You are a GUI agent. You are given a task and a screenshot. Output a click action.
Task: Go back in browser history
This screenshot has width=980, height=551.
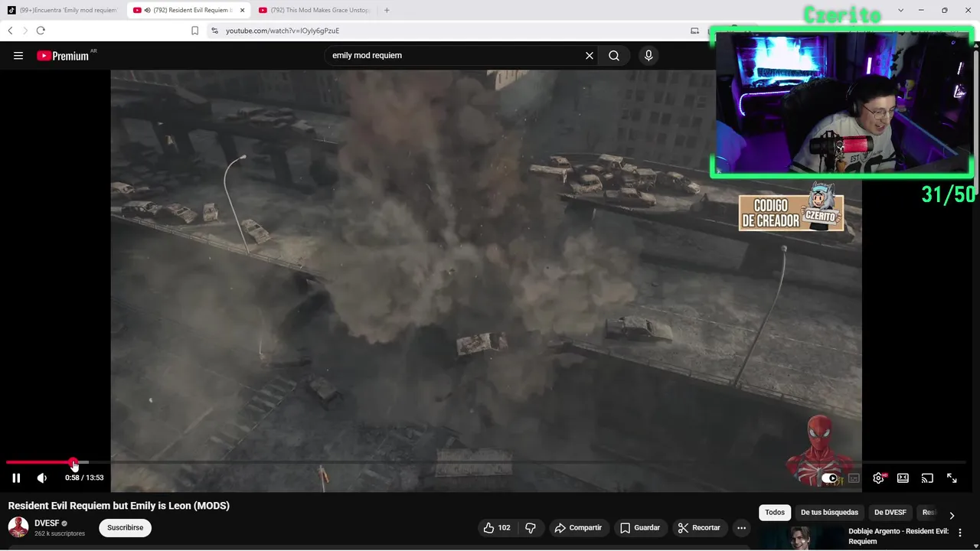[x=10, y=31]
